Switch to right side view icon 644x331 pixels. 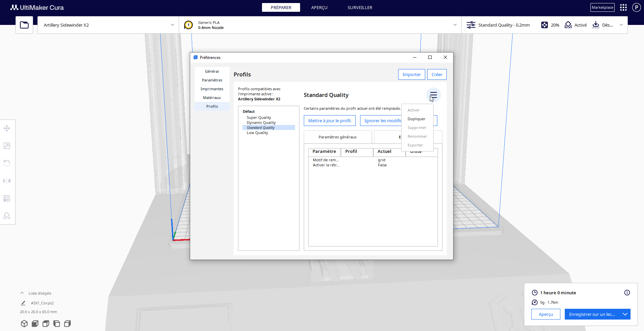[x=67, y=324]
